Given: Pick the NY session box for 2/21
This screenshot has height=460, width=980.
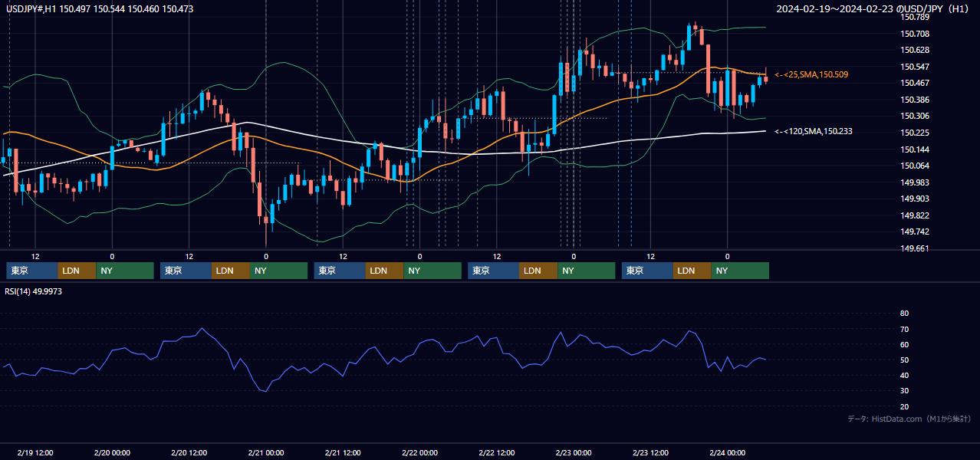Looking at the screenshot, I should (432, 271).
